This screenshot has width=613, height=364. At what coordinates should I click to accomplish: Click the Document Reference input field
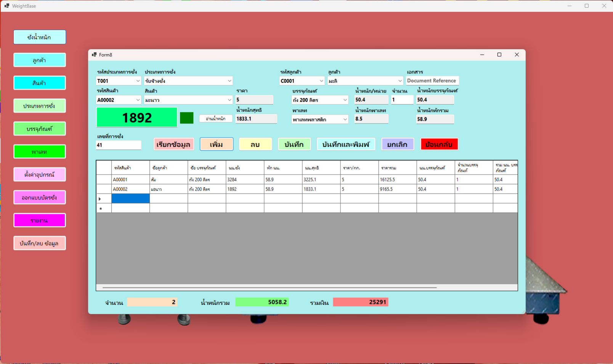(x=432, y=81)
